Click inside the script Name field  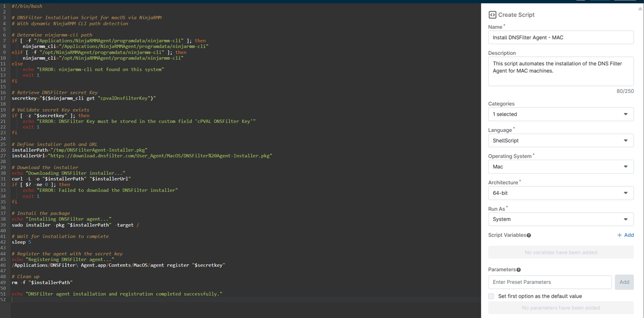click(x=561, y=37)
